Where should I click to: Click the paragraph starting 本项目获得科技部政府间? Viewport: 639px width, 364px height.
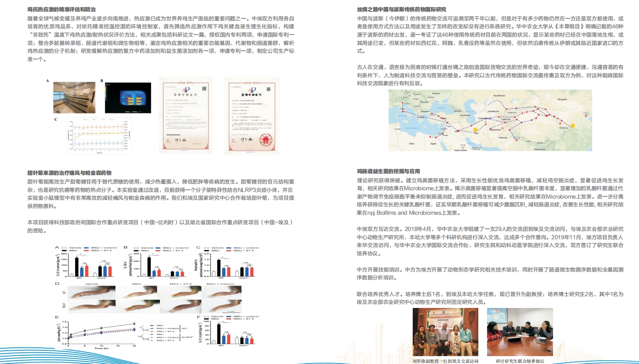pos(161,226)
